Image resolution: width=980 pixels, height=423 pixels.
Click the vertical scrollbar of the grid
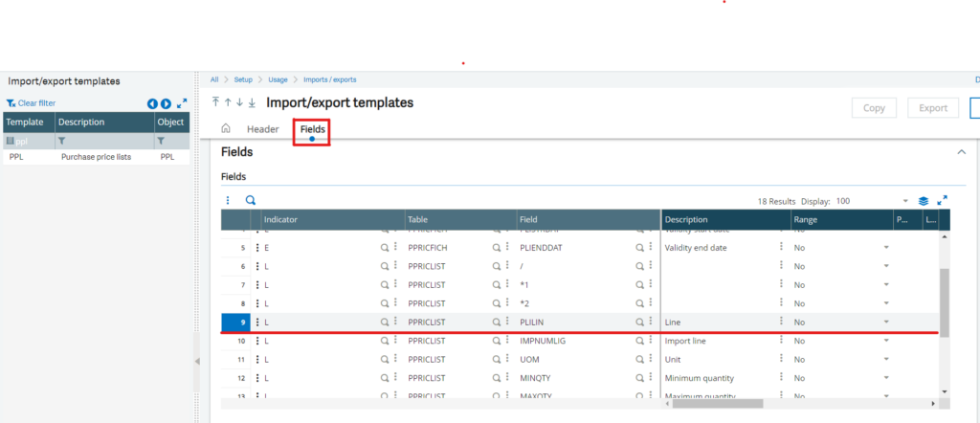(945, 302)
